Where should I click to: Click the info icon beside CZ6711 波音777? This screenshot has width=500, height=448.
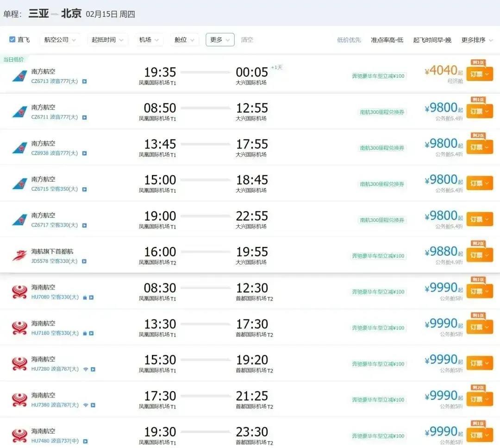click(x=85, y=117)
